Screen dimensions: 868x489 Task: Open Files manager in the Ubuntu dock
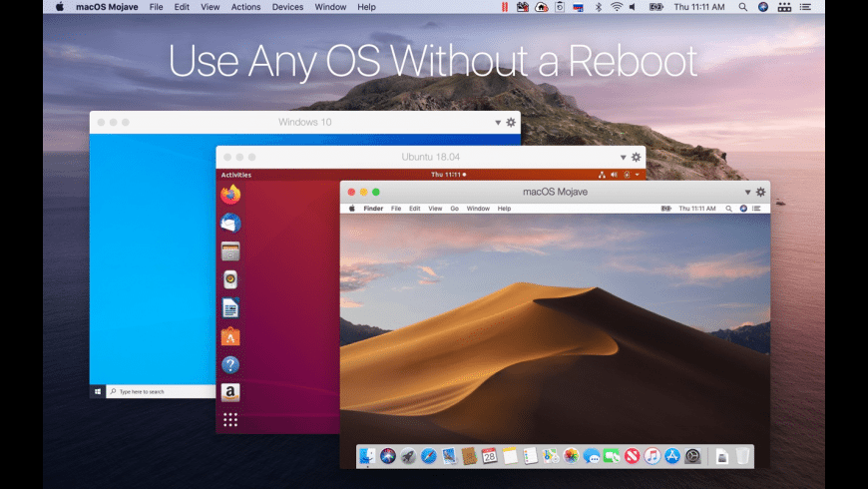point(230,251)
